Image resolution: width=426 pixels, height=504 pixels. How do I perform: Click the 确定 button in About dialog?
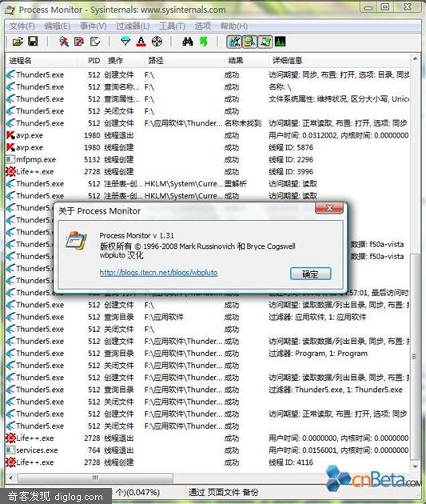310,274
